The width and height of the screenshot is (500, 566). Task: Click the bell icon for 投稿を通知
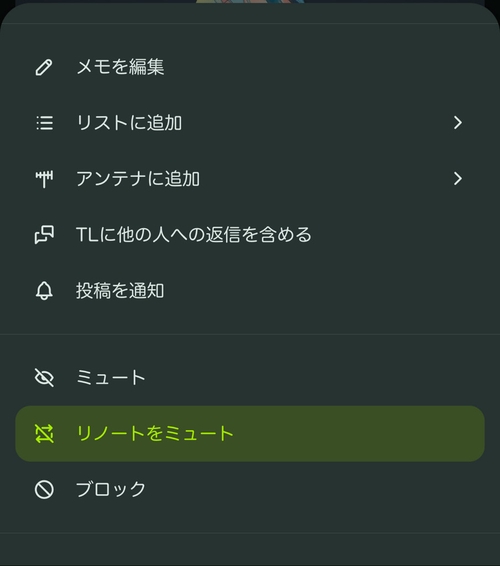click(x=44, y=291)
